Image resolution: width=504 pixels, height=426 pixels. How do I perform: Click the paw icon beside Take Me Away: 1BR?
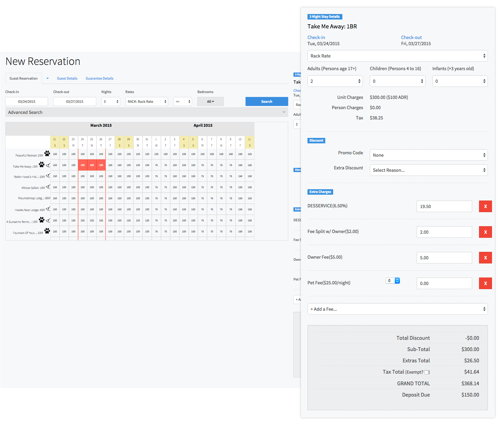click(x=42, y=164)
